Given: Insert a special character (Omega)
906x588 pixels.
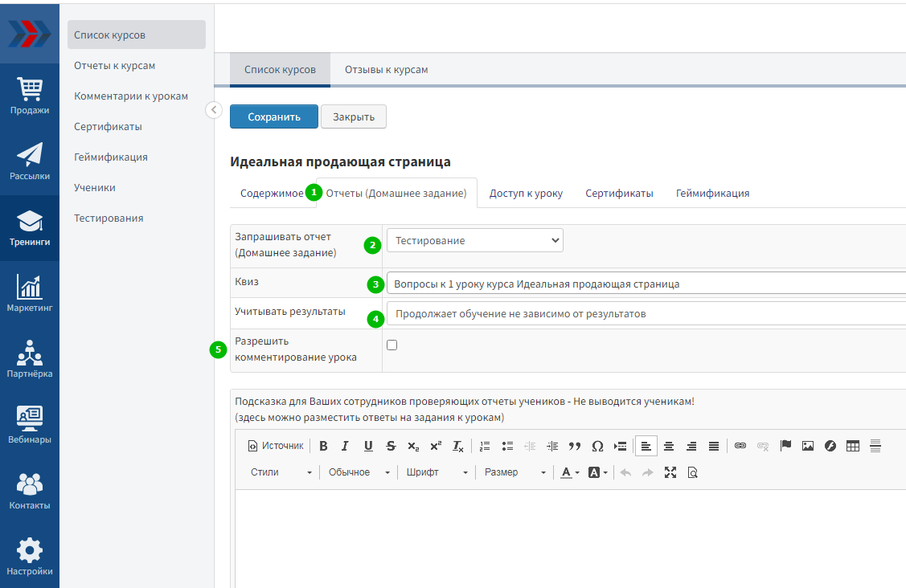Looking at the screenshot, I should (597, 446).
